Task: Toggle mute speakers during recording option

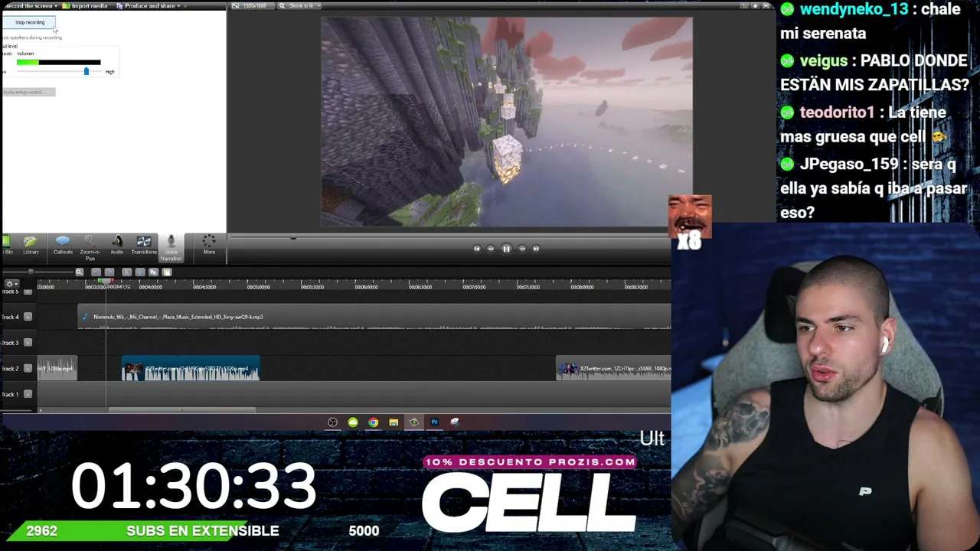Action: coord(32,37)
